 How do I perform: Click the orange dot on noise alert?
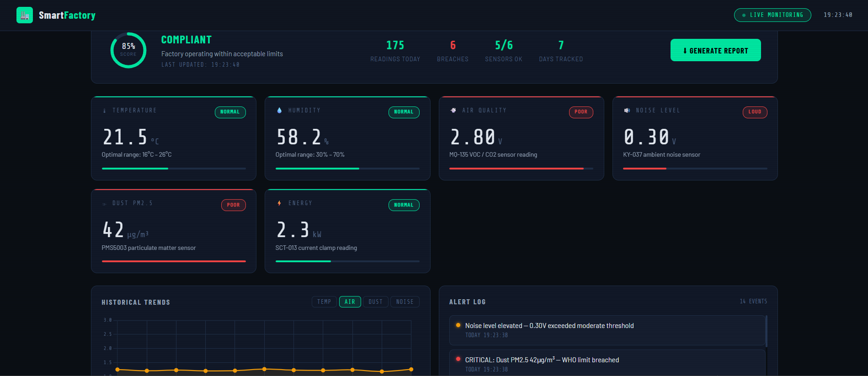click(x=458, y=325)
